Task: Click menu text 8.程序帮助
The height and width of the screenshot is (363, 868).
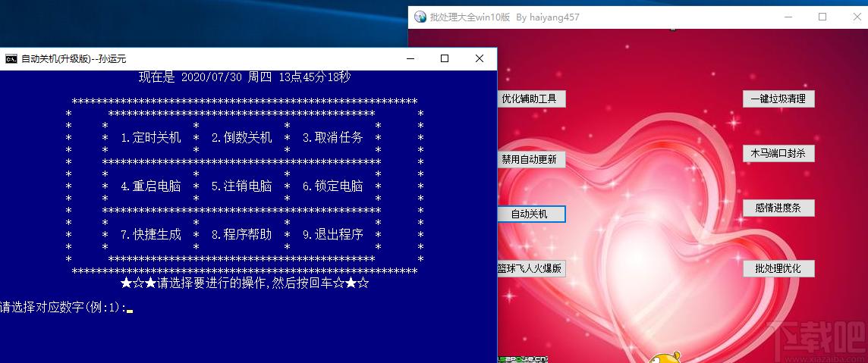Action: click(242, 234)
